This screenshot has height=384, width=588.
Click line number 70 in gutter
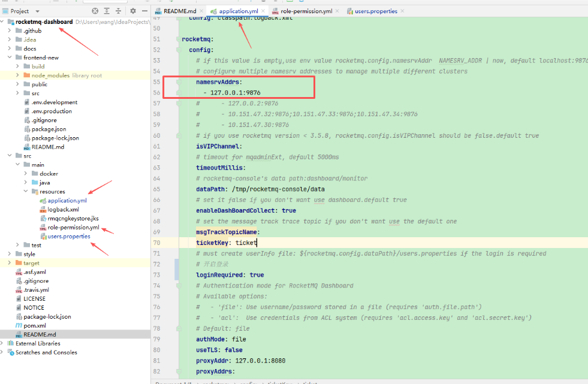(x=157, y=243)
